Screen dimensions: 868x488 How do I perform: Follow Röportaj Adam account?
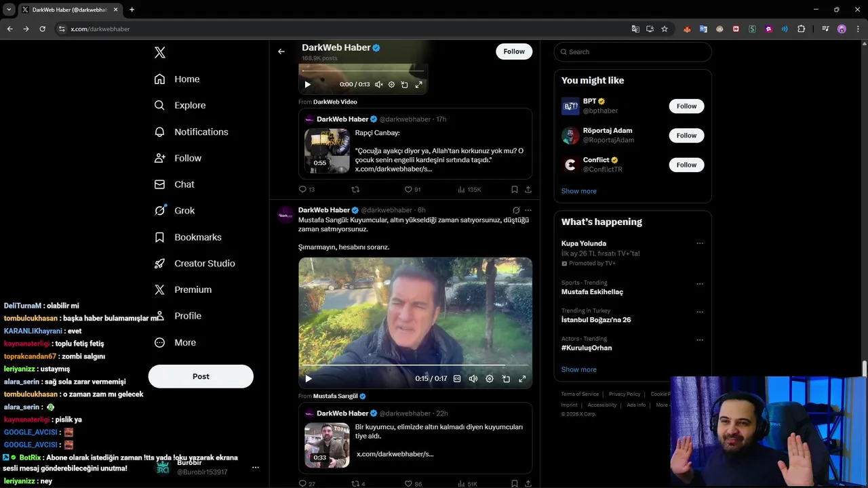[x=686, y=136]
